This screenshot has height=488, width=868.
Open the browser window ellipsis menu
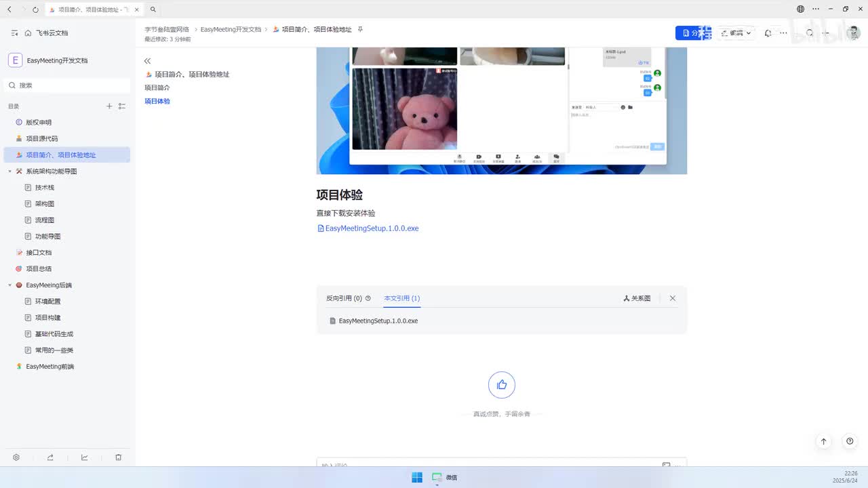coord(816,9)
